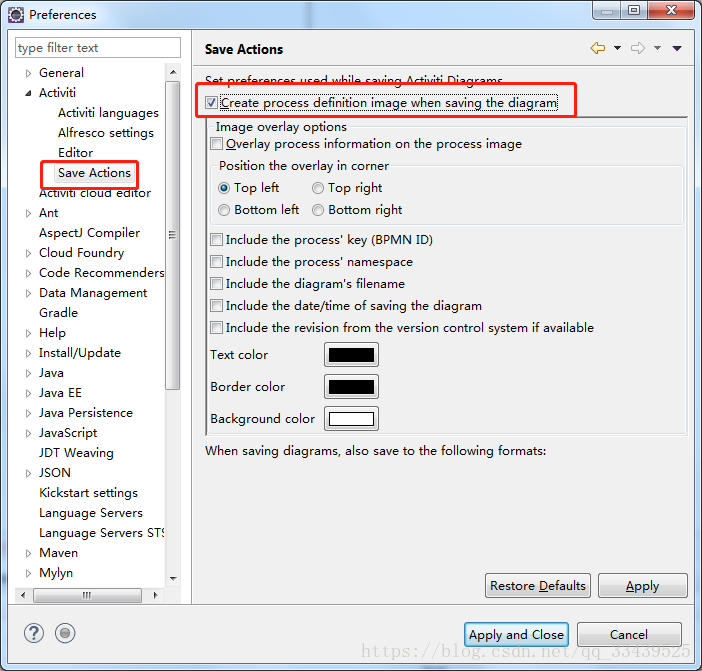This screenshot has width=702, height=671.
Task: Select AspectJ Compiler in the tree
Action: pos(89,233)
